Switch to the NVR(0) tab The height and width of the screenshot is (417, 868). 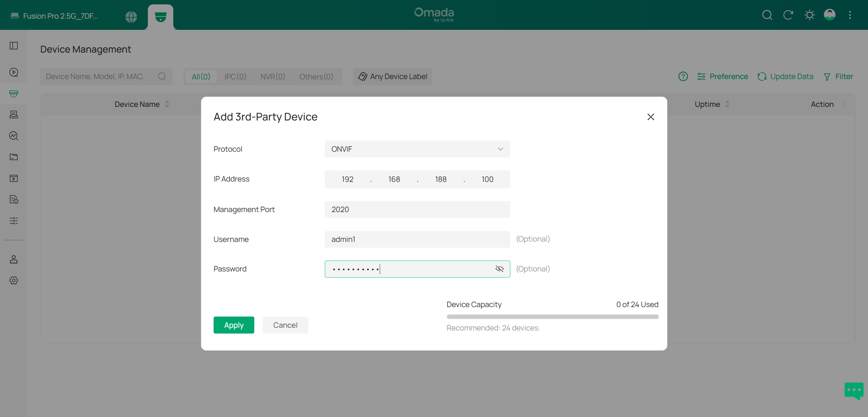click(273, 77)
